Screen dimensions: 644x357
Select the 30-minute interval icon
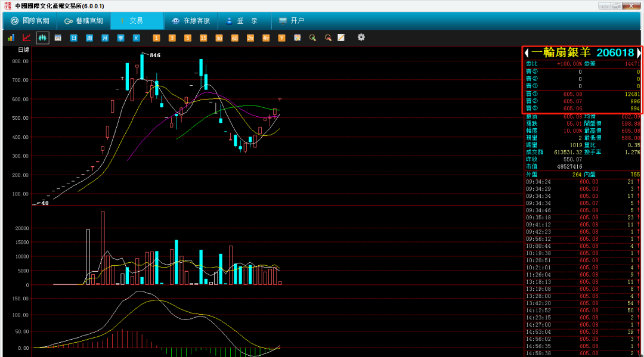(219, 38)
